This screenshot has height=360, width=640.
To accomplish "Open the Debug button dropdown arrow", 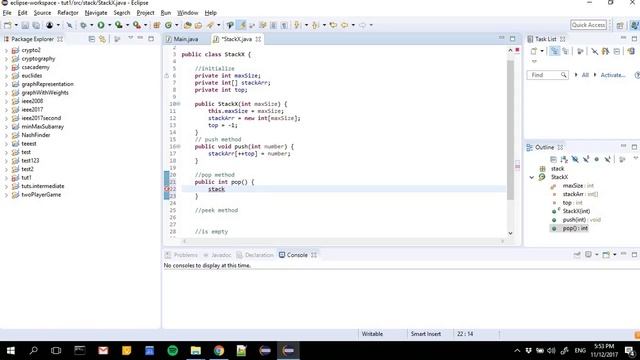I will click(x=91, y=25).
